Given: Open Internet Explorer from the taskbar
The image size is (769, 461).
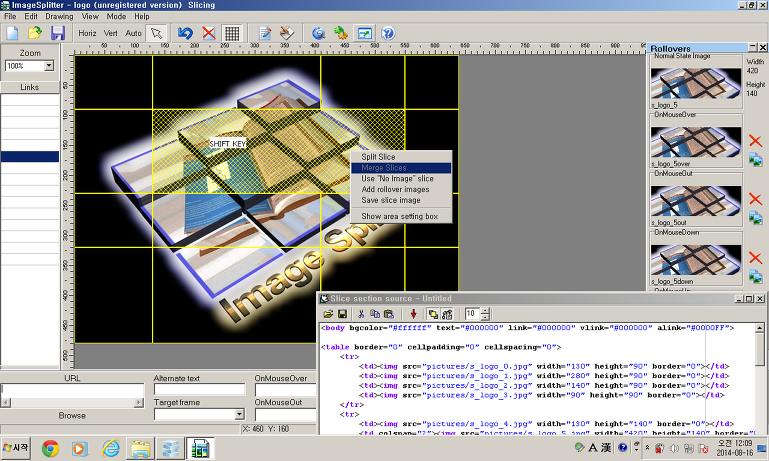Looking at the screenshot, I should coord(111,448).
